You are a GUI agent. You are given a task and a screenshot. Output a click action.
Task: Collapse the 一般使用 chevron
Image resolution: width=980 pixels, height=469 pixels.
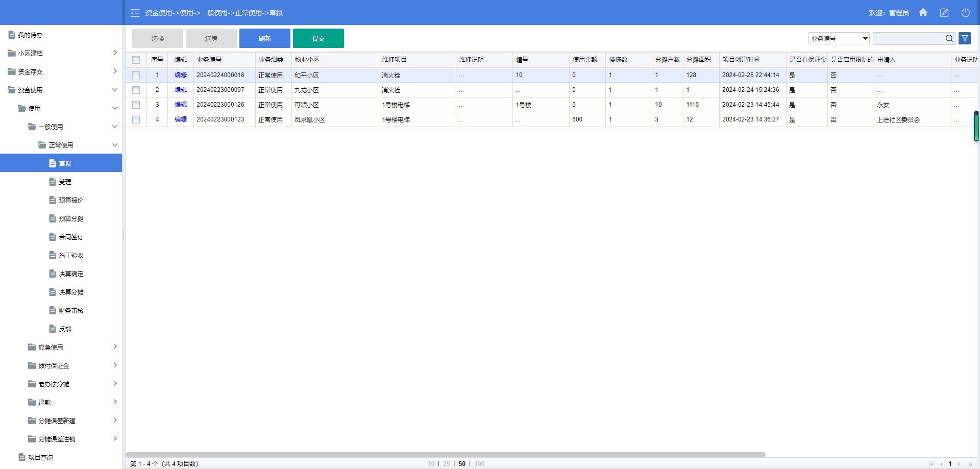(115, 127)
